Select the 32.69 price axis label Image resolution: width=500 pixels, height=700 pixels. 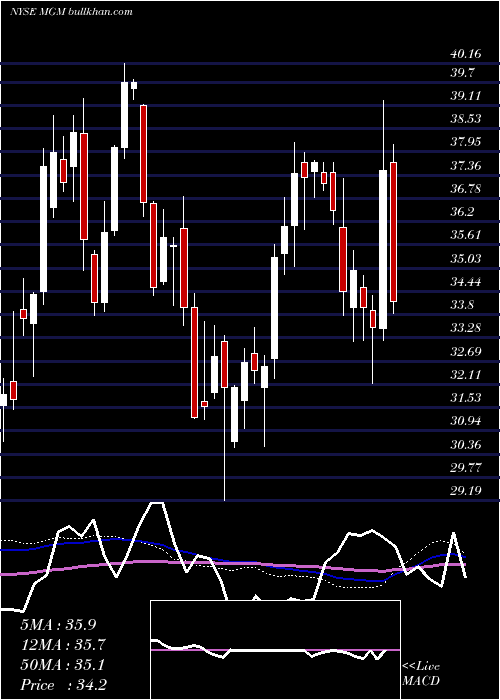[x=466, y=352]
